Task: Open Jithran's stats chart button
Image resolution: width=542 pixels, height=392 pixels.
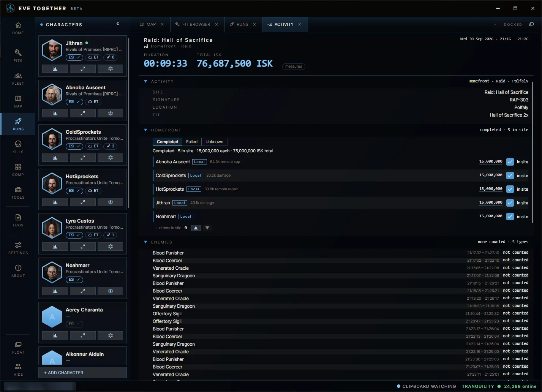Action: point(55,69)
